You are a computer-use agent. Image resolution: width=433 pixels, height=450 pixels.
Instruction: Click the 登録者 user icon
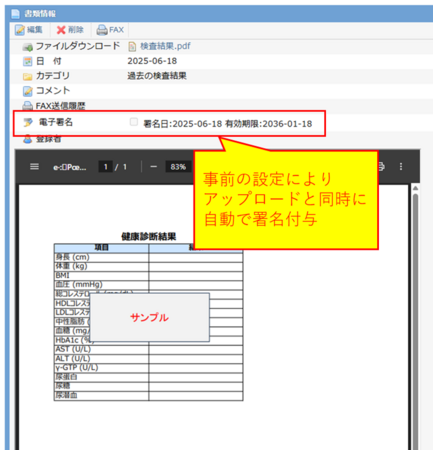[x=28, y=139]
